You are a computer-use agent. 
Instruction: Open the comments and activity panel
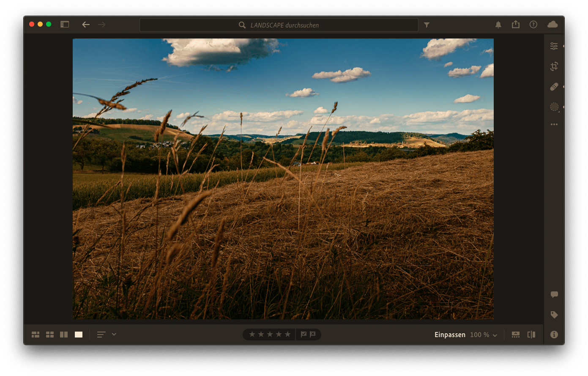point(554,294)
